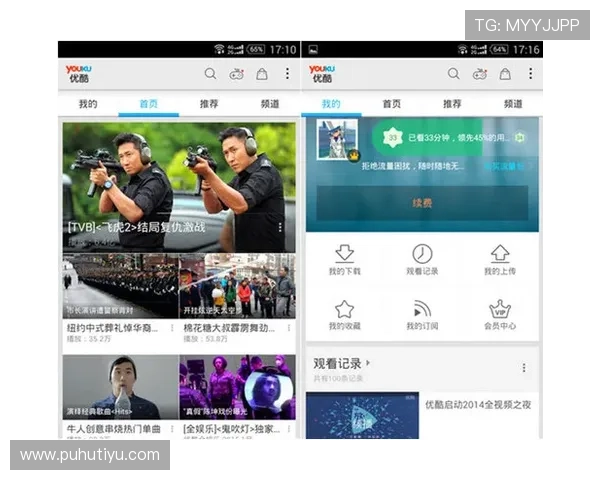Tap 纽约中式葬礼悼华裔 video title
Screen dimensions: 600x480
tap(112, 328)
